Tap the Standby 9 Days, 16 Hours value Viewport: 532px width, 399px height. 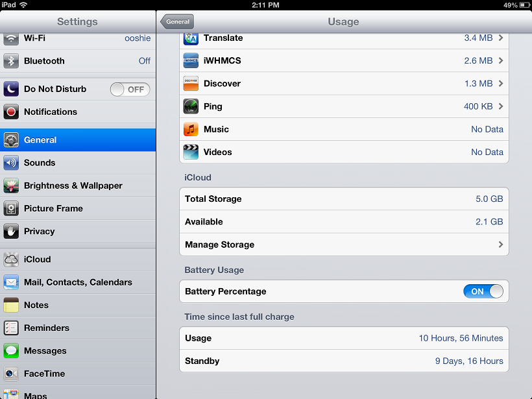pos(469,361)
